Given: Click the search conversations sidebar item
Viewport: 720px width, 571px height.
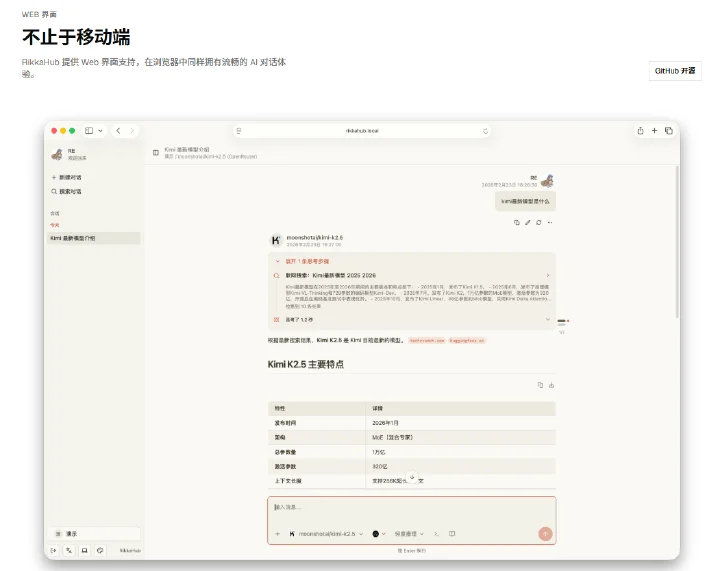Looking at the screenshot, I should coord(67,191).
